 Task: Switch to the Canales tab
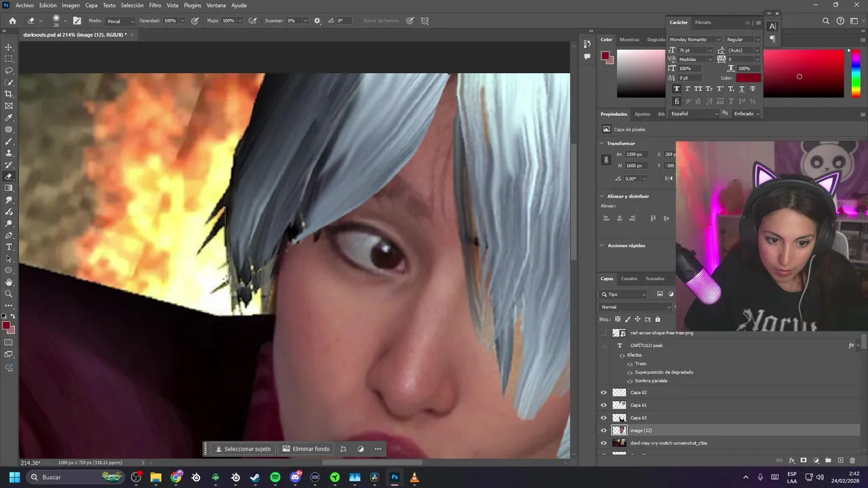(x=629, y=279)
